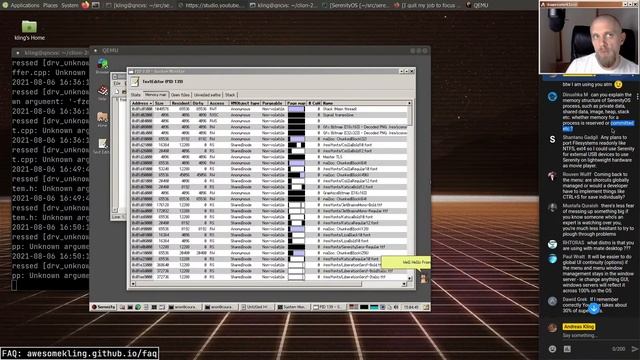Image resolution: width=640 pixels, height=360 pixels.
Task: Click the rightmost icon in the Serenity taskbar
Action: pos(426,307)
